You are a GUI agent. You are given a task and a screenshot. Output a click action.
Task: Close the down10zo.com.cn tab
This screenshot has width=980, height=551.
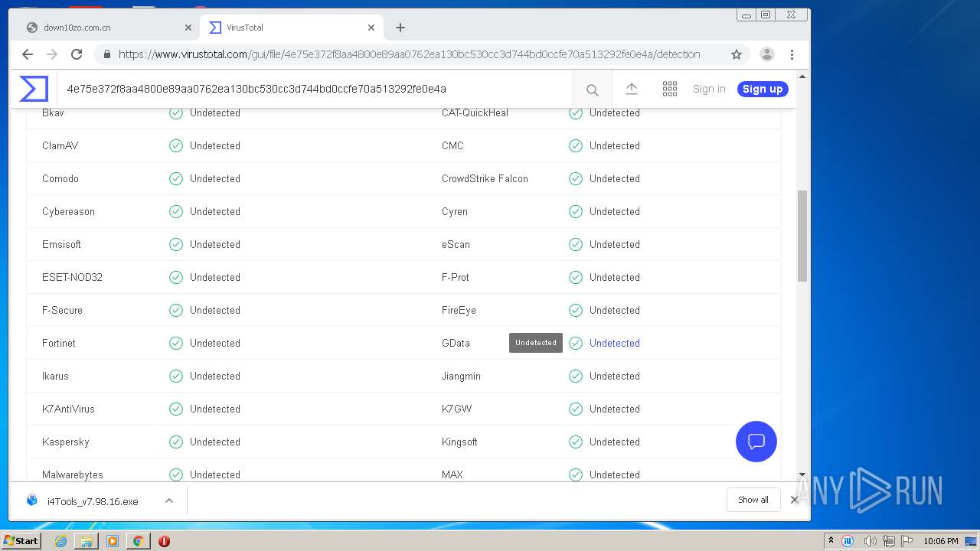click(188, 28)
